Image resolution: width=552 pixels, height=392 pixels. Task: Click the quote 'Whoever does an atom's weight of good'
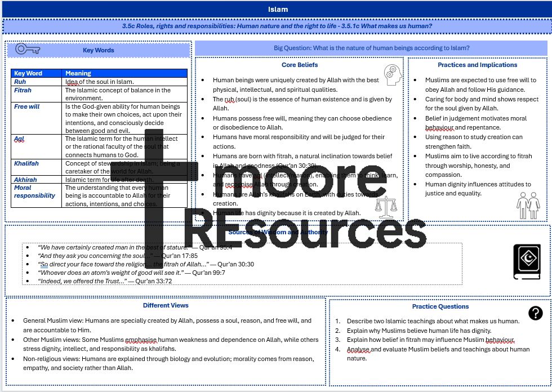pyautogui.click(x=131, y=273)
